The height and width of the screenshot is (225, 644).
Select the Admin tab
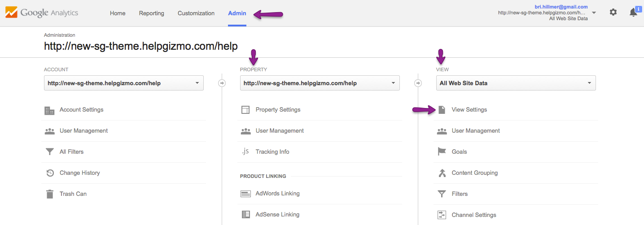pos(237,13)
